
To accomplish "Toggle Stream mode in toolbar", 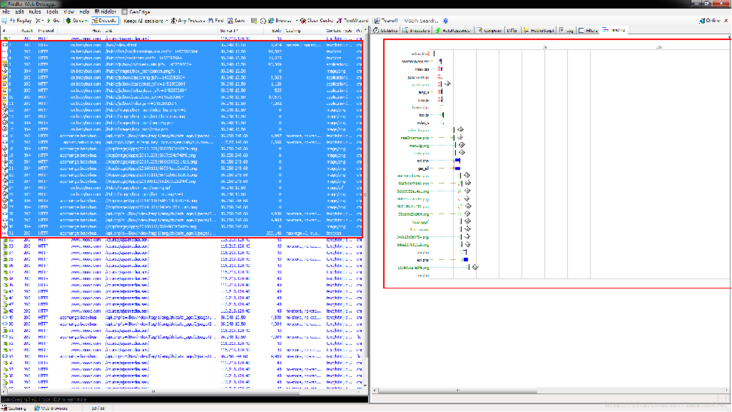I will coord(77,20).
